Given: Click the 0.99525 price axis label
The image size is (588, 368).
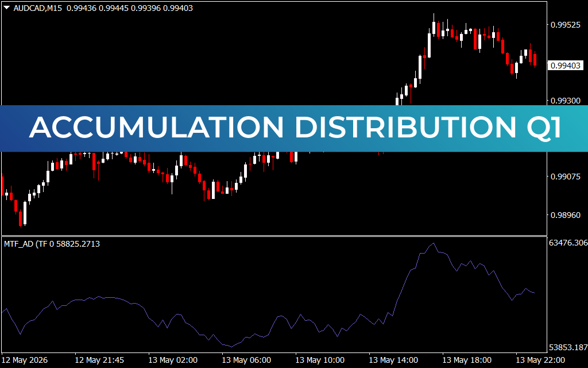Looking at the screenshot, I should pos(566,25).
